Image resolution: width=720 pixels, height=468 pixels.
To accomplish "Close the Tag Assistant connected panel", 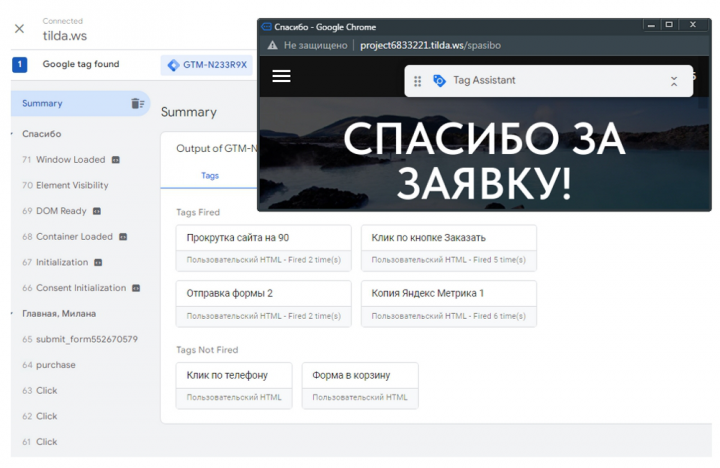I will click(19, 28).
